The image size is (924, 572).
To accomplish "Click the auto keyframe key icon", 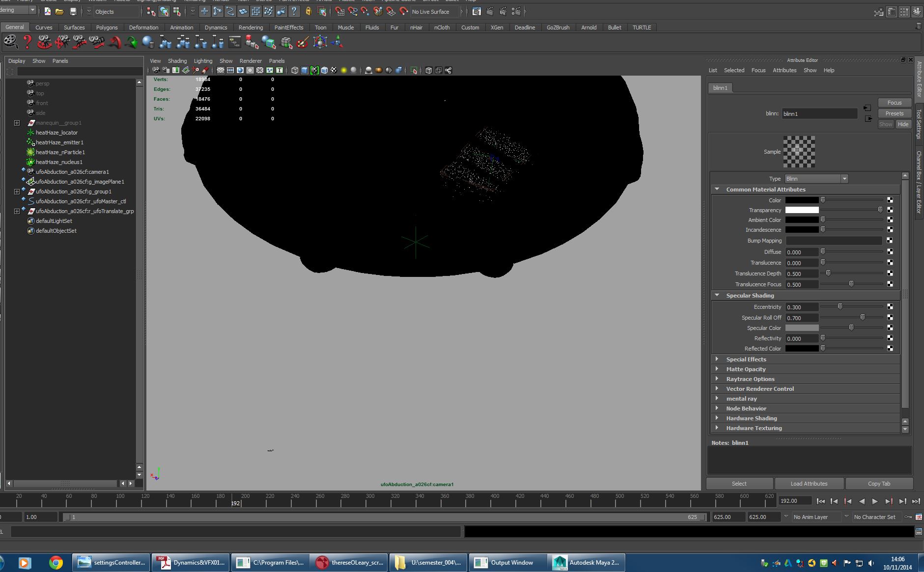I will tap(908, 517).
